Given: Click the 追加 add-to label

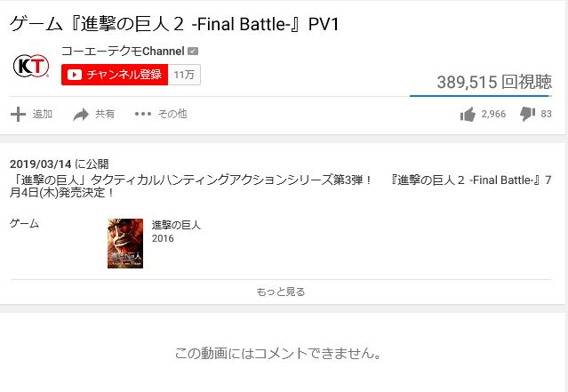Looking at the screenshot, I should [x=43, y=114].
